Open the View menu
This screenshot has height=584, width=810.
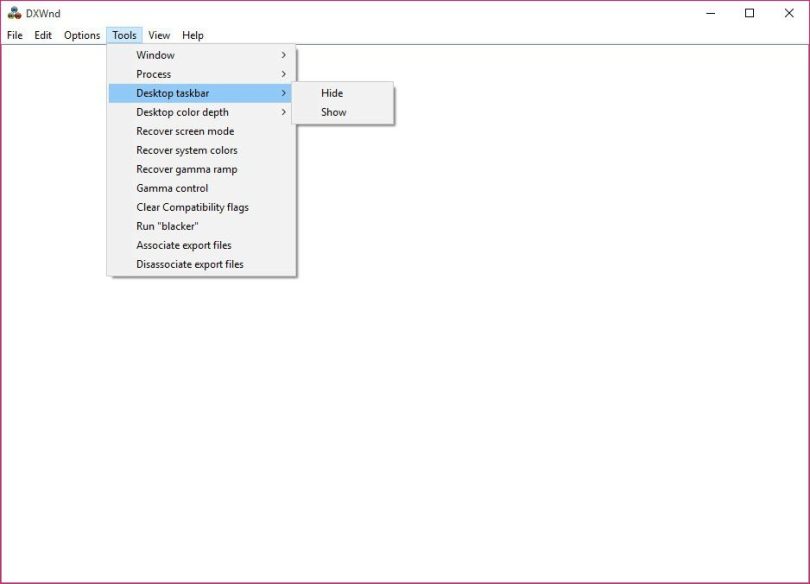tap(159, 35)
